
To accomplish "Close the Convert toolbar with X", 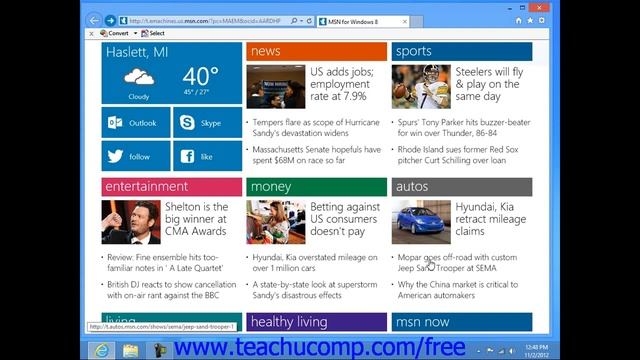I will (91, 33).
